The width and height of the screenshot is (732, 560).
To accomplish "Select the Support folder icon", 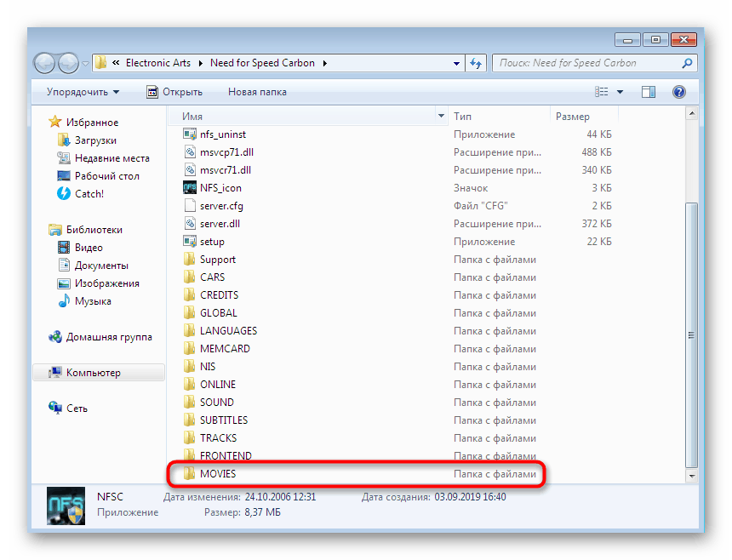I will [x=189, y=259].
